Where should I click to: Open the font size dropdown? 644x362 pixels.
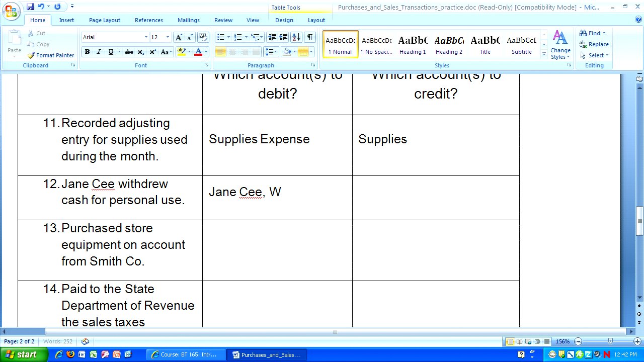point(168,37)
